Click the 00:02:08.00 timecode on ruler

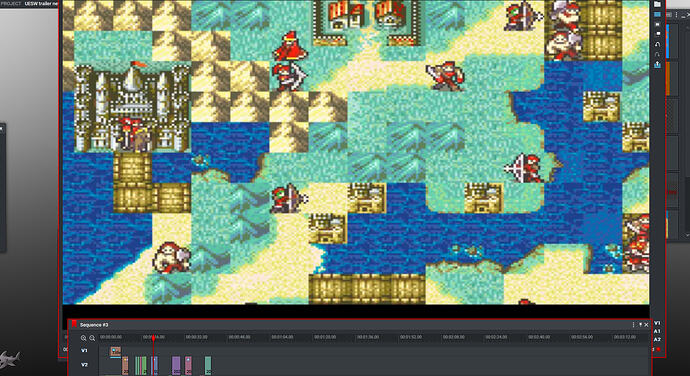454,337
